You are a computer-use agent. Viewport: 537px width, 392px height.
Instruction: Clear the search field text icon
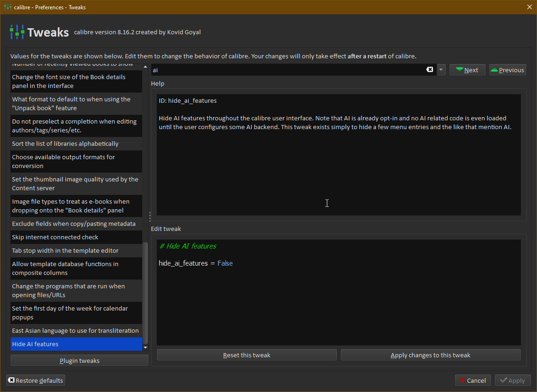click(x=430, y=69)
